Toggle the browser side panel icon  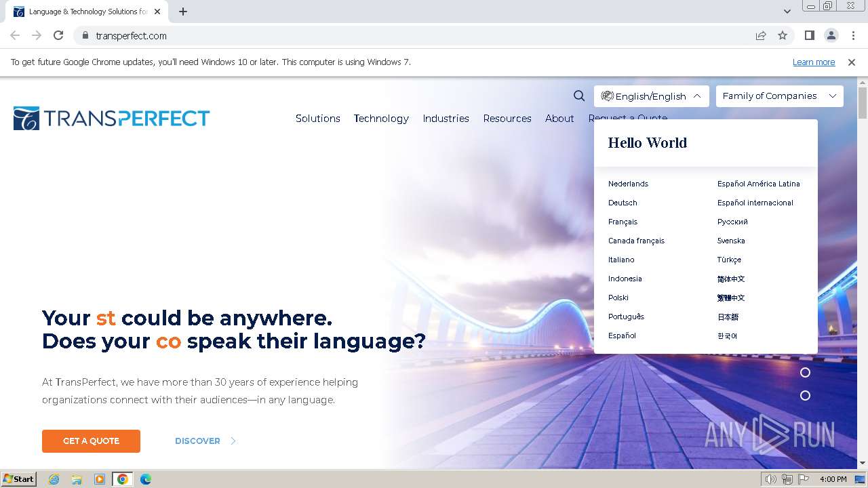click(x=809, y=35)
